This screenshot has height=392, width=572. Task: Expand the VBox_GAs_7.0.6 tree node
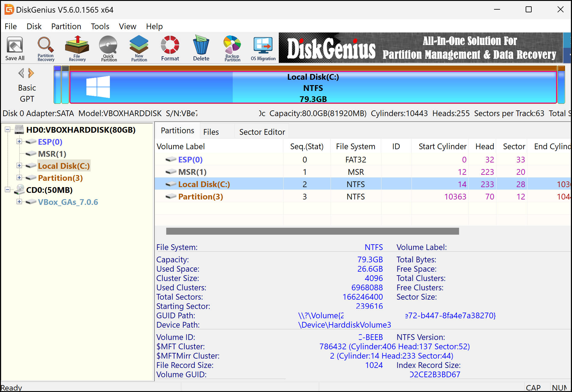(x=19, y=202)
